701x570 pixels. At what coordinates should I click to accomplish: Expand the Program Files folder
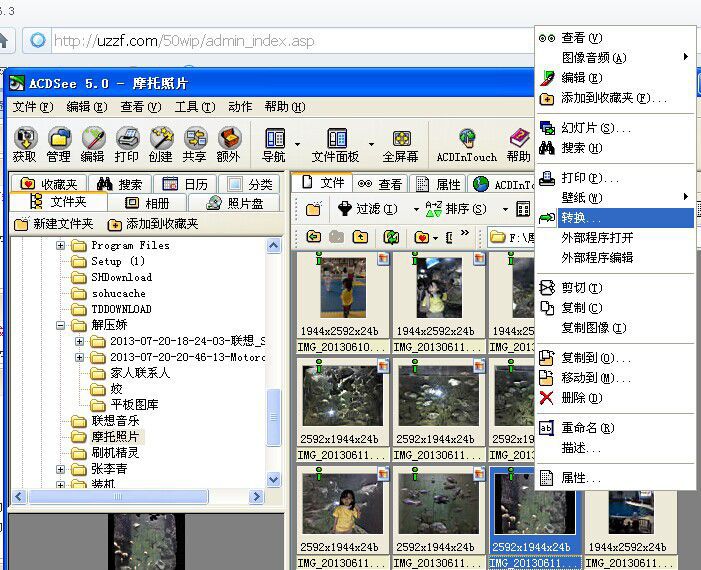pos(60,245)
